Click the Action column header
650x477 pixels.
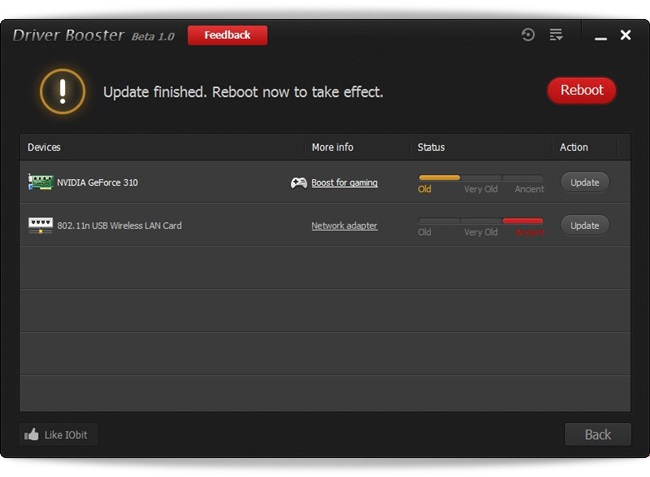pyautogui.click(x=574, y=147)
